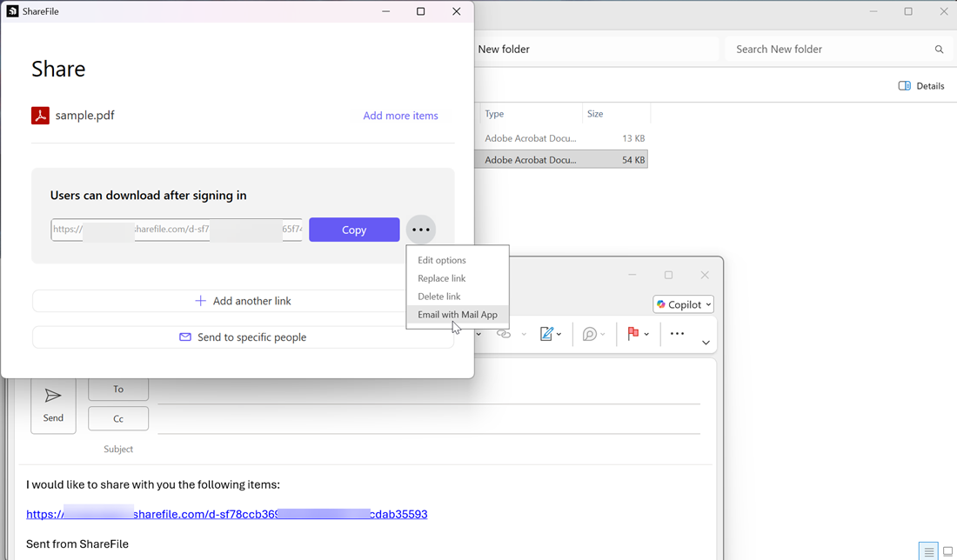Screen dimensions: 957x560
Task: Click Send to specific people button
Action: click(243, 337)
